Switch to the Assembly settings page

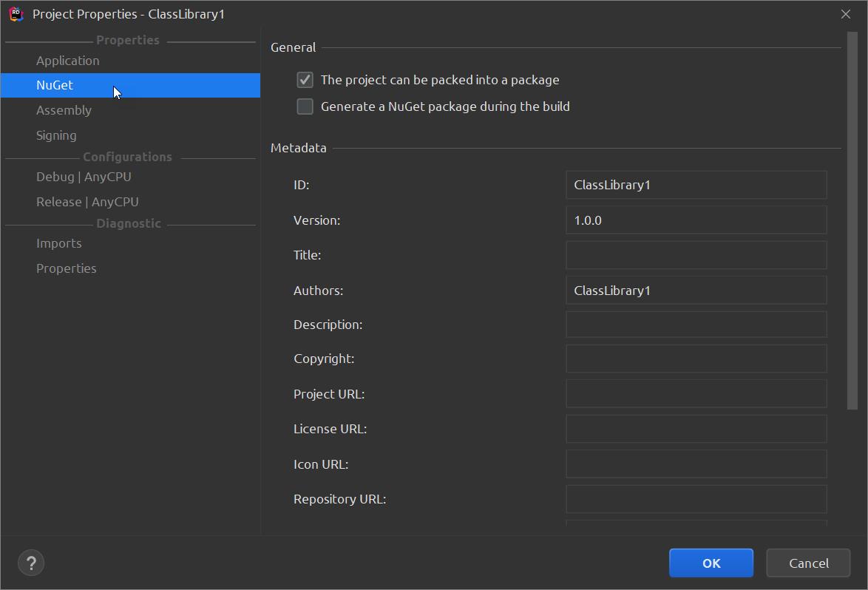tap(64, 110)
